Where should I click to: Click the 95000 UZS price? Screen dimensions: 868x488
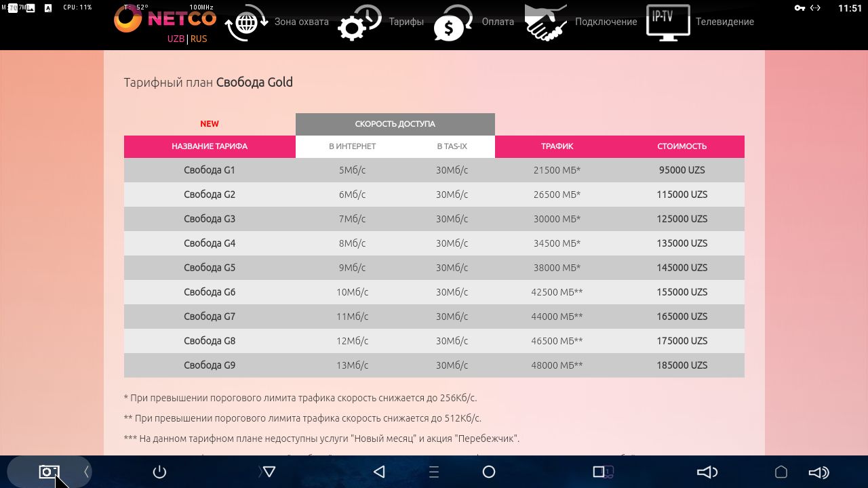tap(682, 170)
